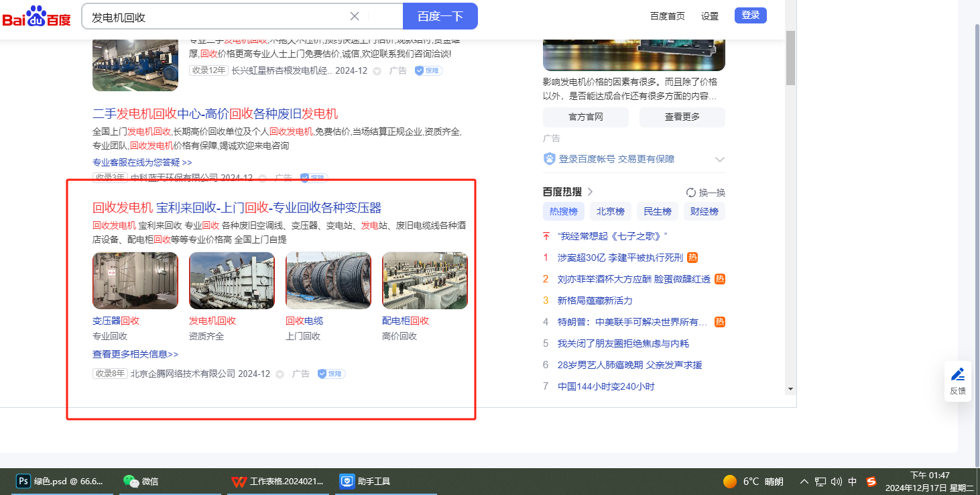This screenshot has width=980, height=495.
Task: Click the Baidu logo
Action: [x=37, y=17]
